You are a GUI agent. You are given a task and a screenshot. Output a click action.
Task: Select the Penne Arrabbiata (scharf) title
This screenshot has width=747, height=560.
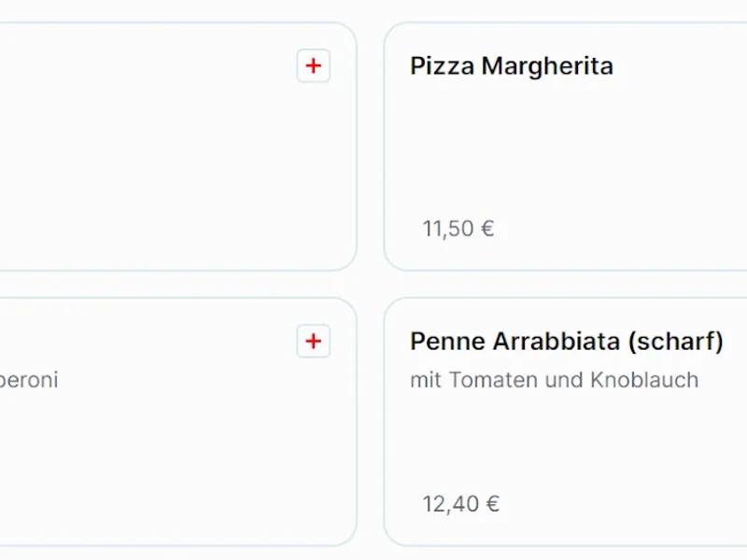(x=566, y=341)
